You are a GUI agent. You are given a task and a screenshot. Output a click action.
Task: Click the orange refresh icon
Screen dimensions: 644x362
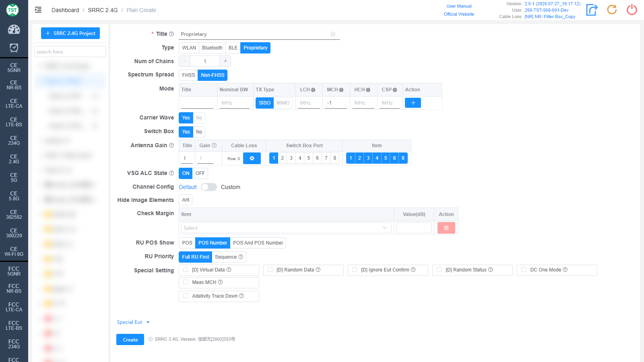[x=612, y=10]
